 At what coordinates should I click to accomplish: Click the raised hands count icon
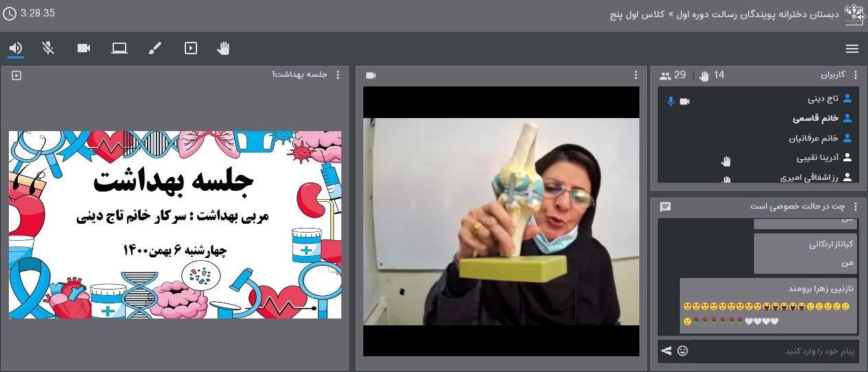[x=704, y=75]
